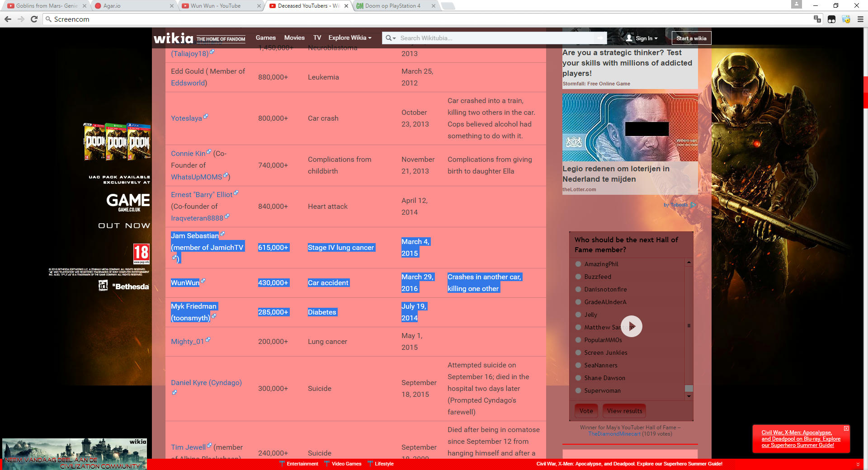Go forward using the browser forward arrow

click(x=21, y=19)
